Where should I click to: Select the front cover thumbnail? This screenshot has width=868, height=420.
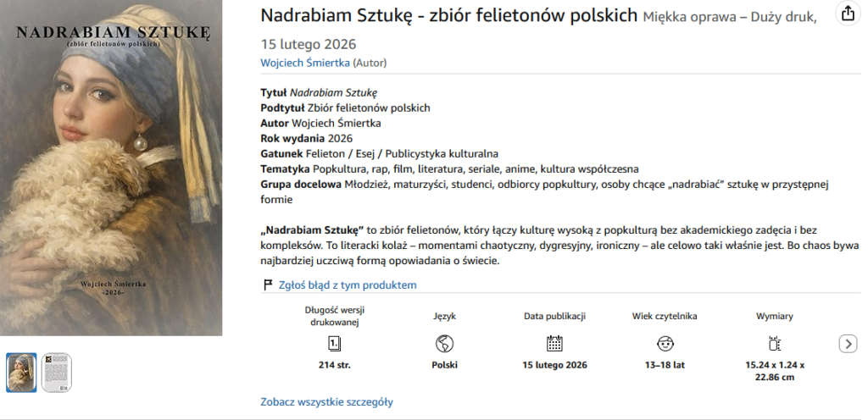[21, 373]
